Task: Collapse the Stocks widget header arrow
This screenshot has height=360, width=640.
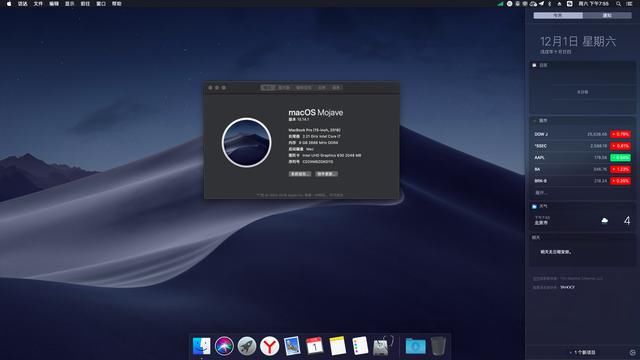Action: [535, 121]
